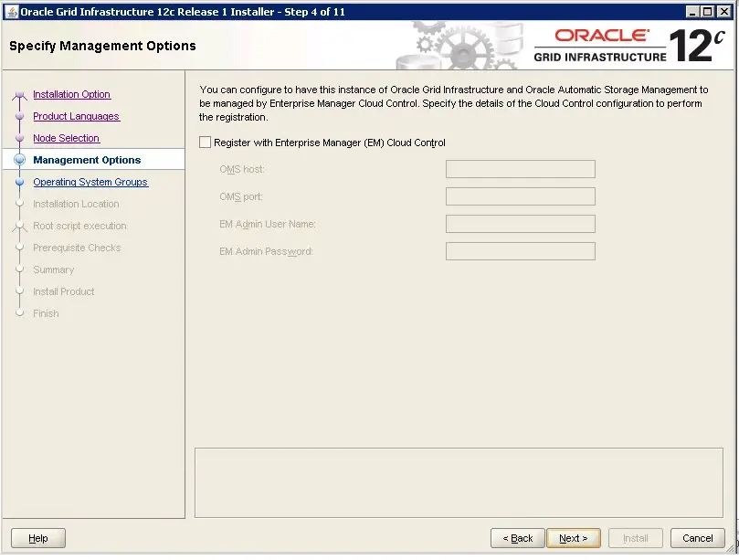Click the OMS port input field

point(521,196)
